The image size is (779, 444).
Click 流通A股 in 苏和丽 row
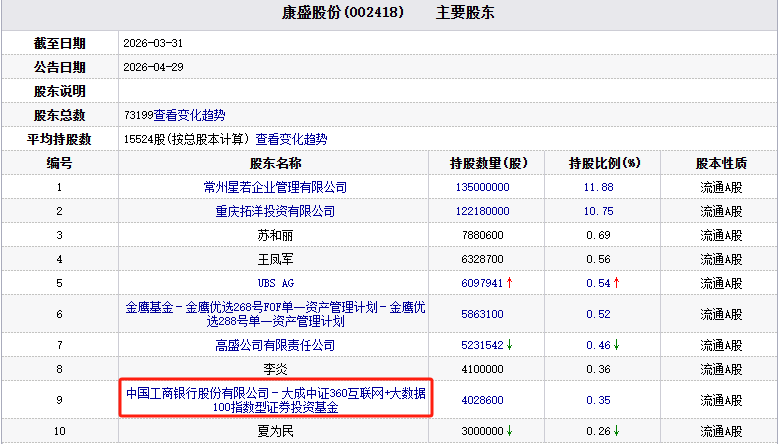tap(721, 235)
